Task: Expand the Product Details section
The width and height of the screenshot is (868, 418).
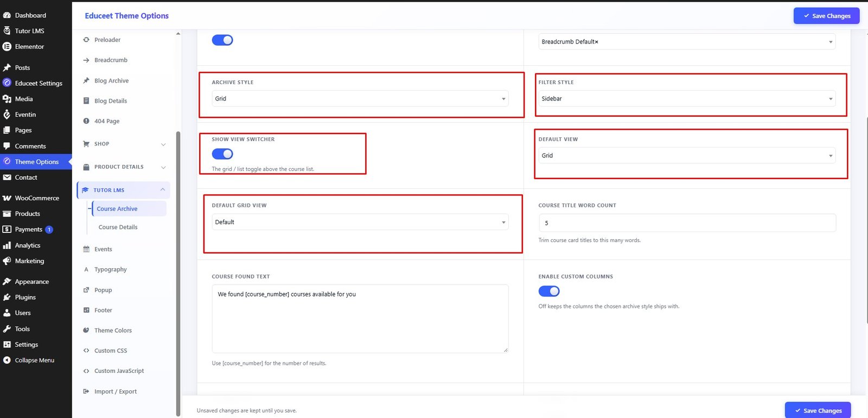Action: tap(124, 167)
